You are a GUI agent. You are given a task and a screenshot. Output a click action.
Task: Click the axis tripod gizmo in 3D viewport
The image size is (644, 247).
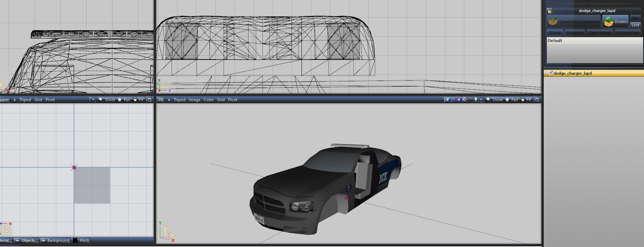(167, 232)
